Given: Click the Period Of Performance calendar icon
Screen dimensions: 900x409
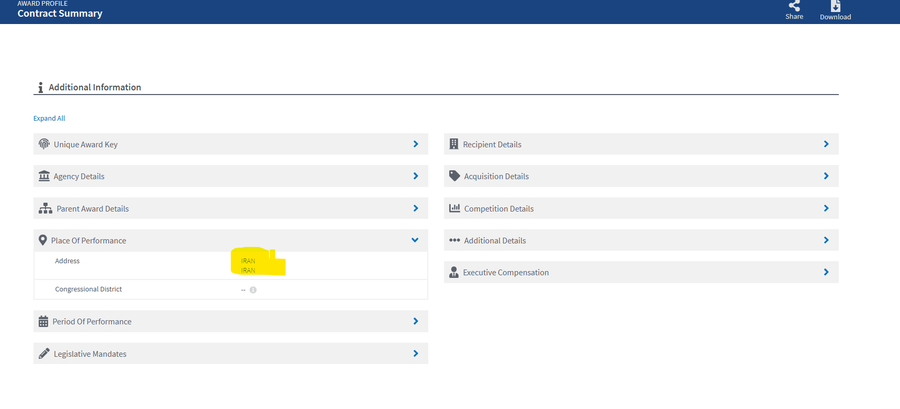Looking at the screenshot, I should click(x=43, y=321).
